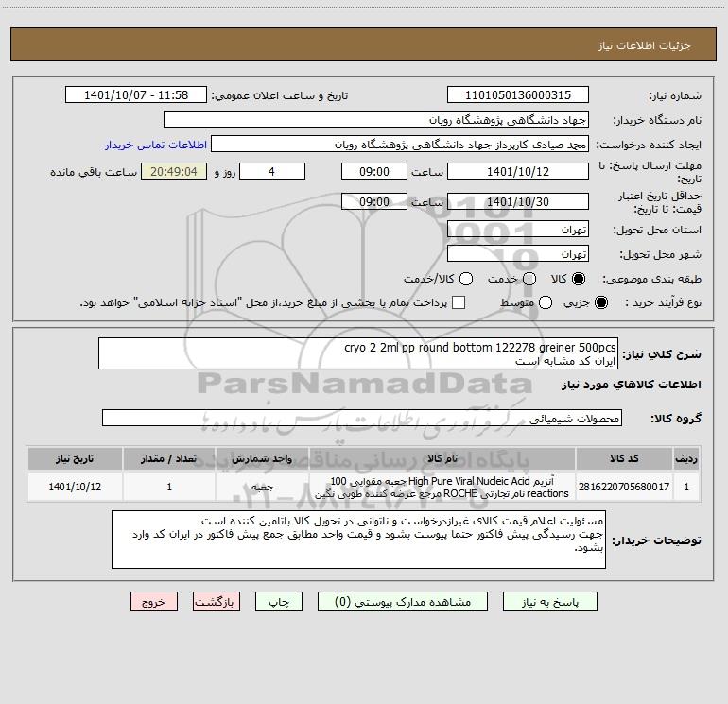728x704 pixels.
Task: Click the چاپ print button
Action: coord(279,602)
